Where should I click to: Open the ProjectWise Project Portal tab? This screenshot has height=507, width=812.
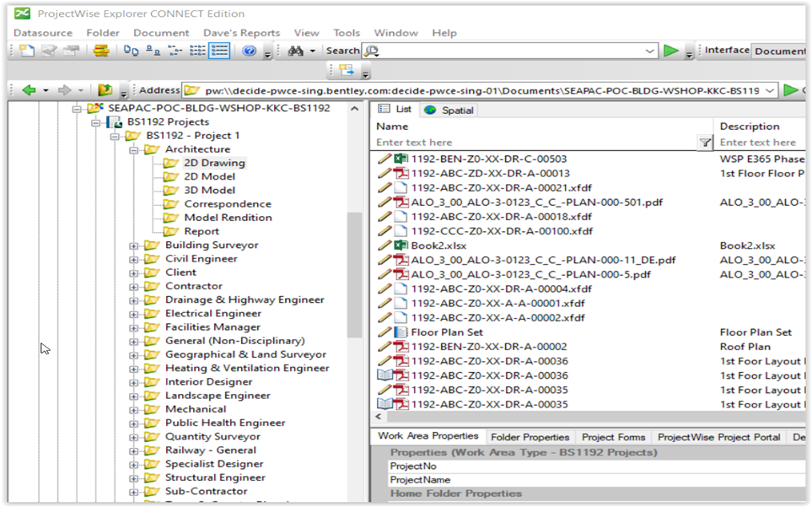[718, 437]
